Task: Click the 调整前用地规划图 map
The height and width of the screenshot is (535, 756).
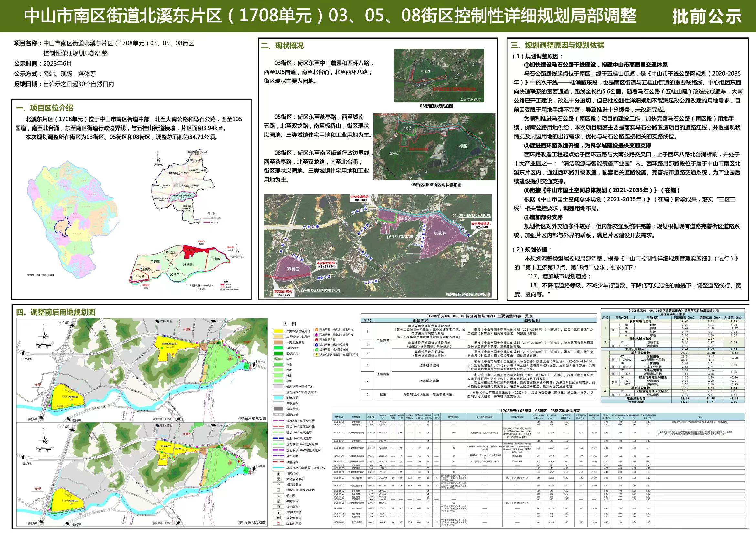Action: [x=142, y=369]
